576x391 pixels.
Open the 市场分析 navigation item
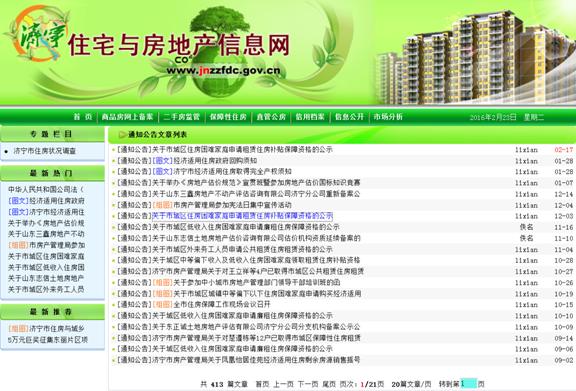(388, 117)
